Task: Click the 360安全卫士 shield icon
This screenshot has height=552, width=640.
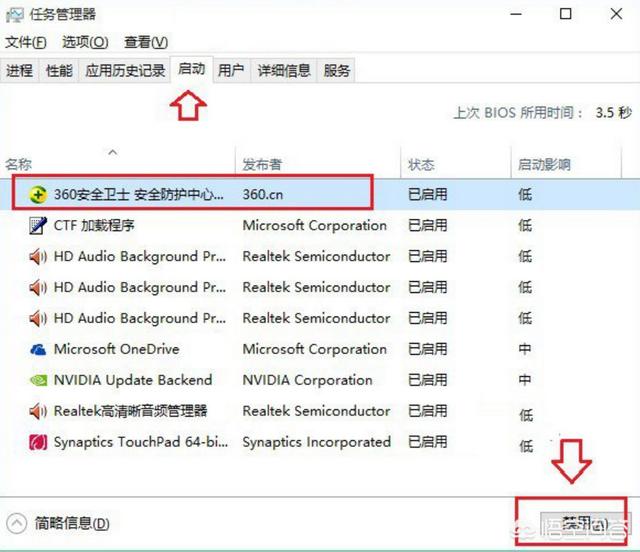Action: point(38,194)
